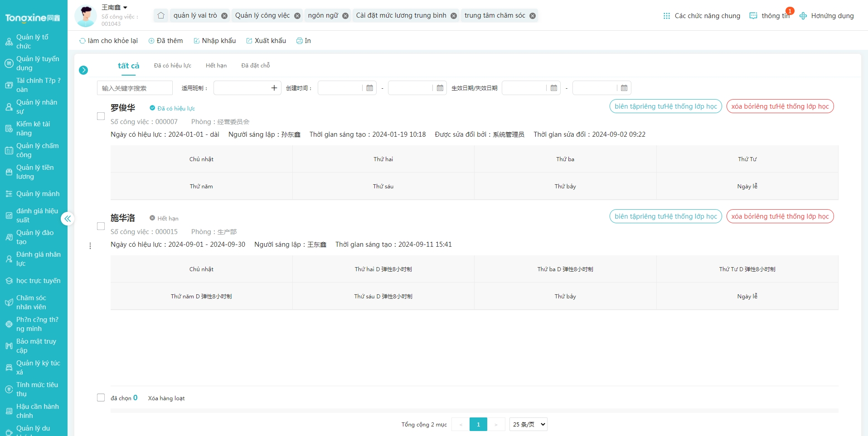The image size is (868, 436).
Task: Click the plus icon in shift filter field
Action: (x=274, y=88)
